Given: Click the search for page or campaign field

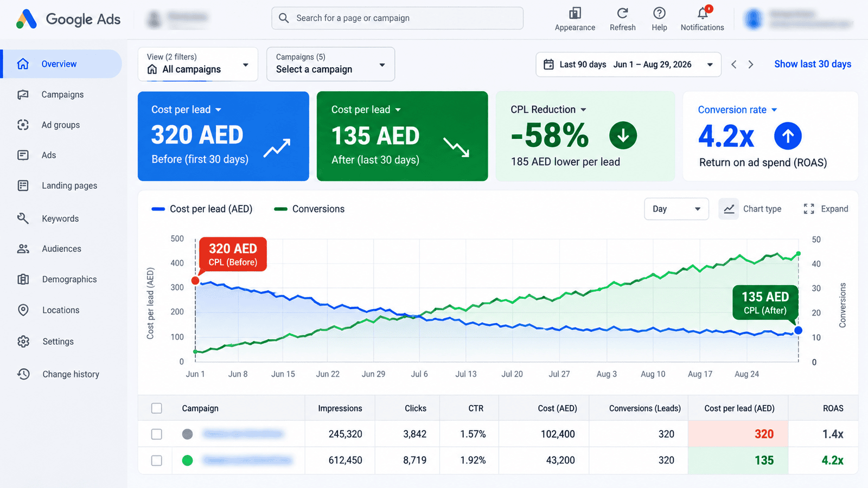Looking at the screenshot, I should pyautogui.click(x=398, y=18).
